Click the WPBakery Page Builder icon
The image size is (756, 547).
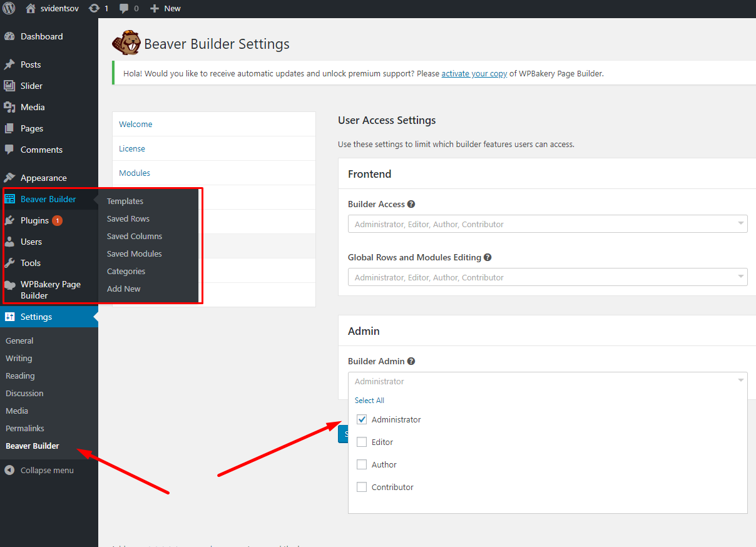coord(9,285)
